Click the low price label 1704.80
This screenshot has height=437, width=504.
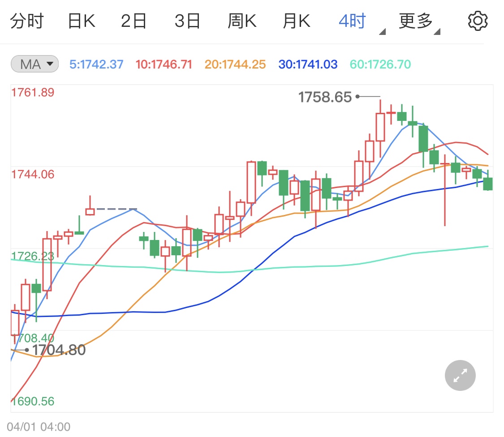tap(59, 350)
